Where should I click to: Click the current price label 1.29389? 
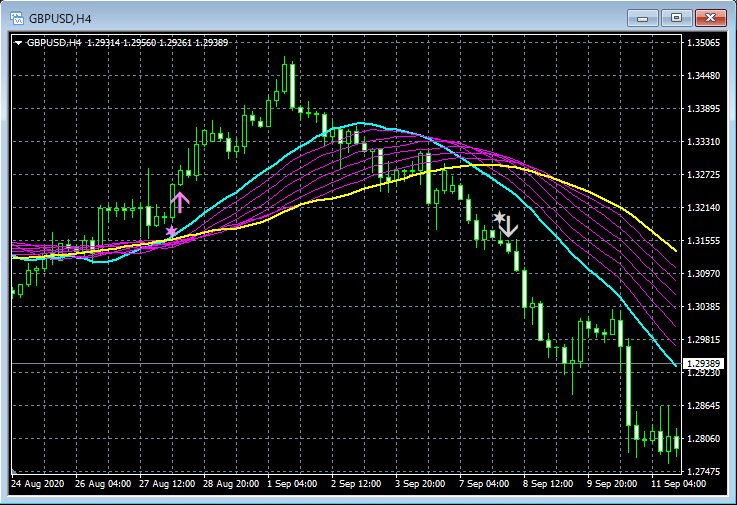[x=703, y=363]
